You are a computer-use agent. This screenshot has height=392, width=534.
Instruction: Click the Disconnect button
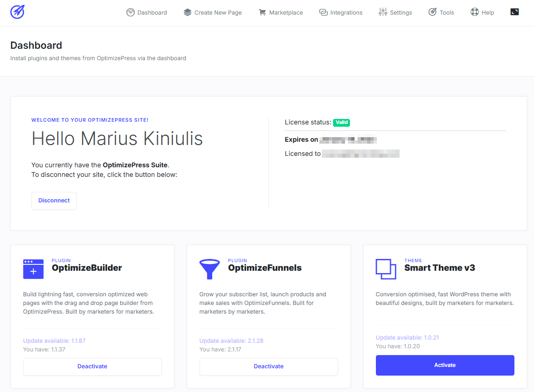[x=54, y=201]
